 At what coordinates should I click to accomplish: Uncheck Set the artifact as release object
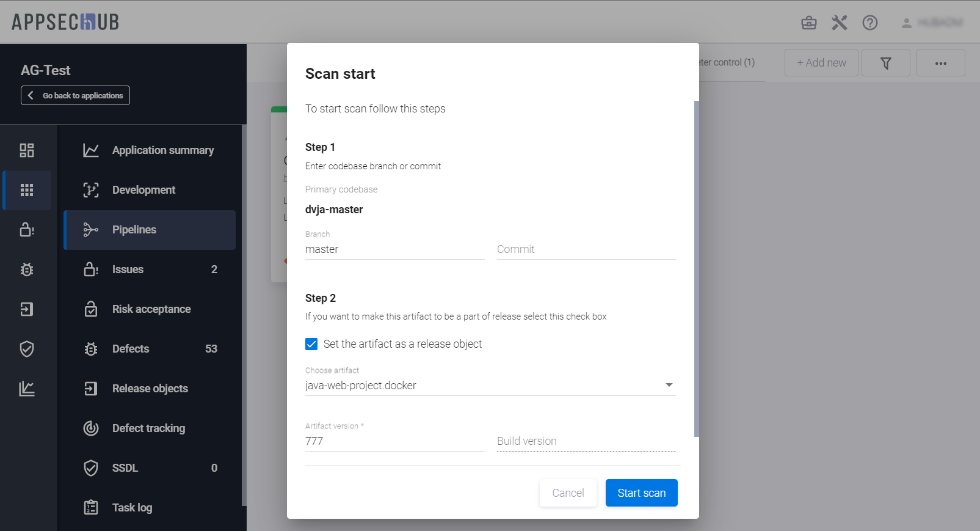[311, 344]
